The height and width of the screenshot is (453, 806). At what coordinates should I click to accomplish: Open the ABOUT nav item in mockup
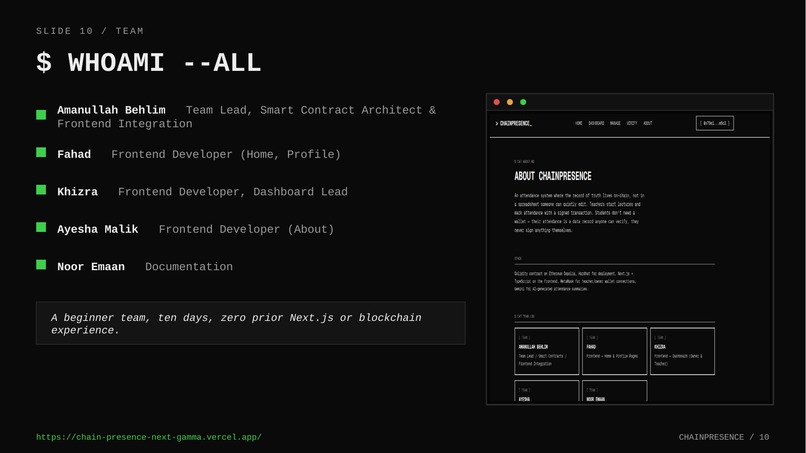[x=648, y=123]
